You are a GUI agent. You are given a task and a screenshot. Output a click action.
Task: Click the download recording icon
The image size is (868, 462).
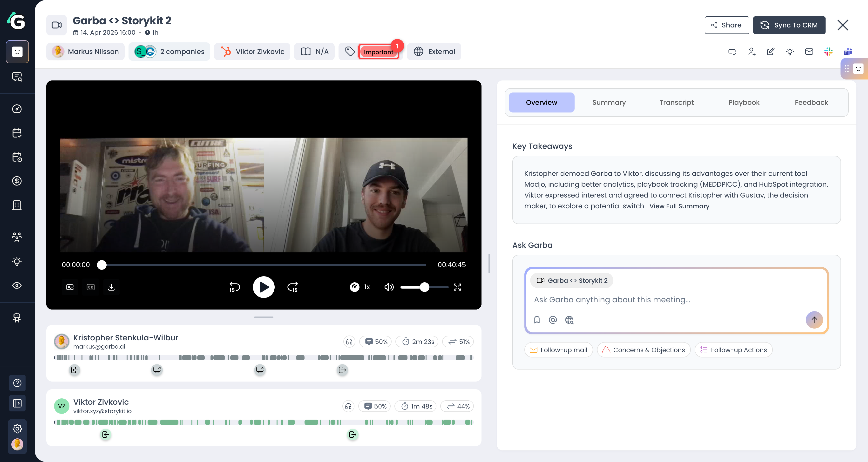point(111,287)
